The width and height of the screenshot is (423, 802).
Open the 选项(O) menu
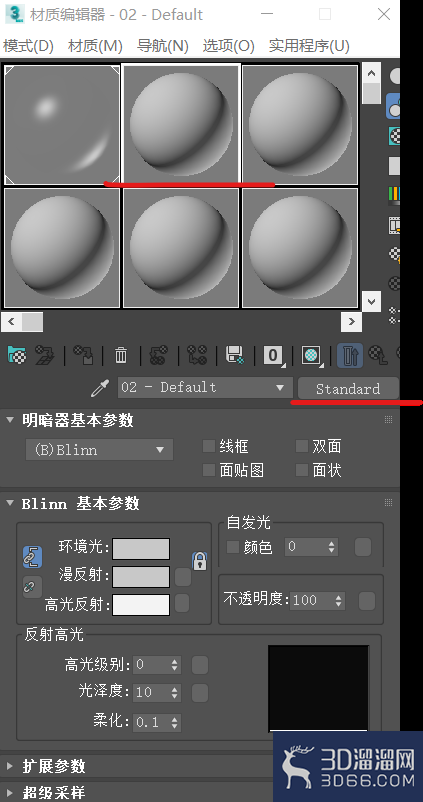pos(229,46)
